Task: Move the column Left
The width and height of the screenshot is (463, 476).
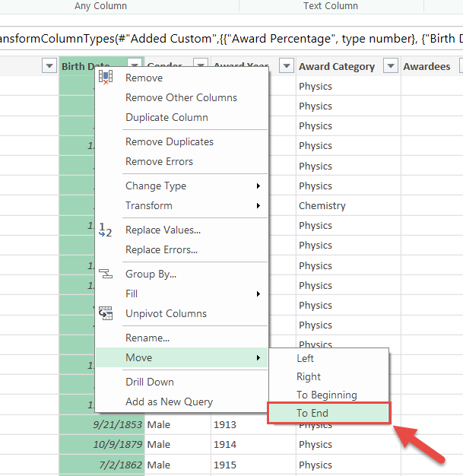Action: tap(305, 358)
